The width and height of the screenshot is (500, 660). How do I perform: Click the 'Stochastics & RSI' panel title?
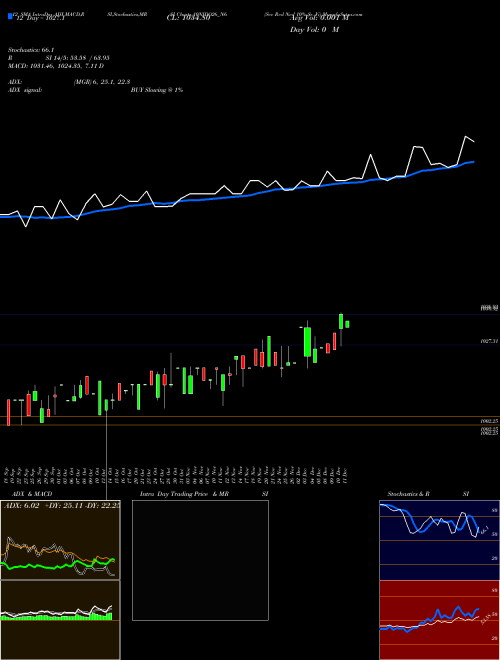428,494
